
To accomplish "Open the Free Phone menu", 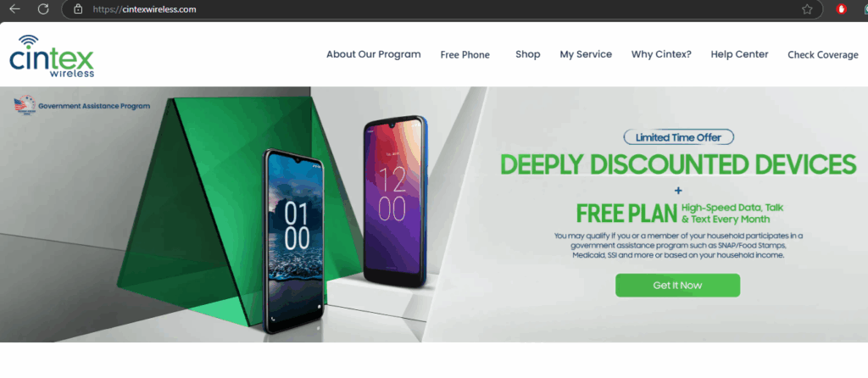I will [x=465, y=55].
